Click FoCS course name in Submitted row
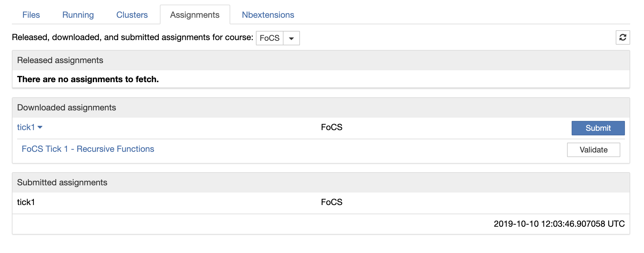This screenshot has width=644, height=253. point(332,202)
